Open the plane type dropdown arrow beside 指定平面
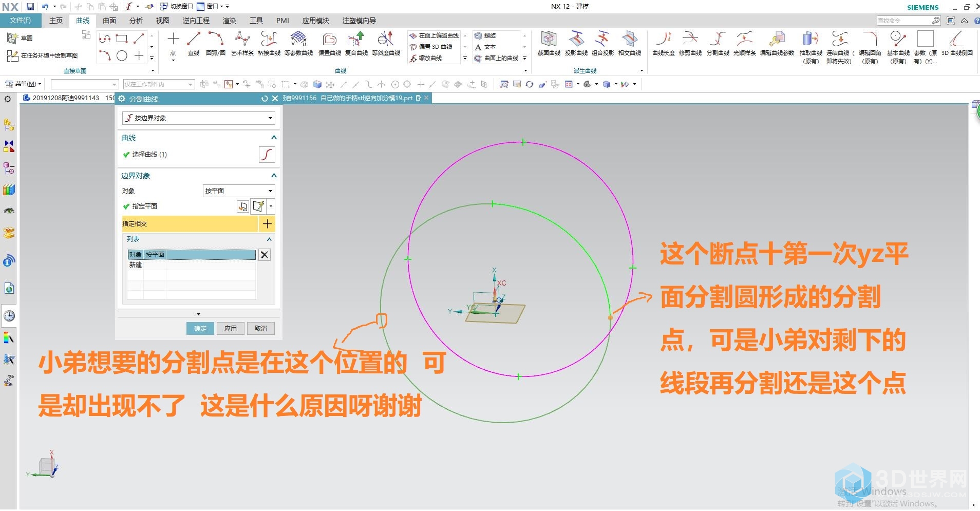 [271, 206]
